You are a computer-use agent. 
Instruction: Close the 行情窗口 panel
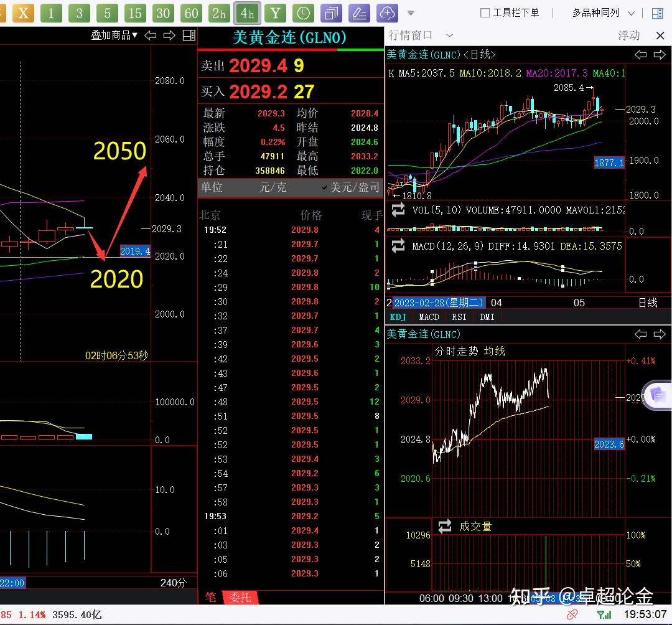(x=660, y=35)
